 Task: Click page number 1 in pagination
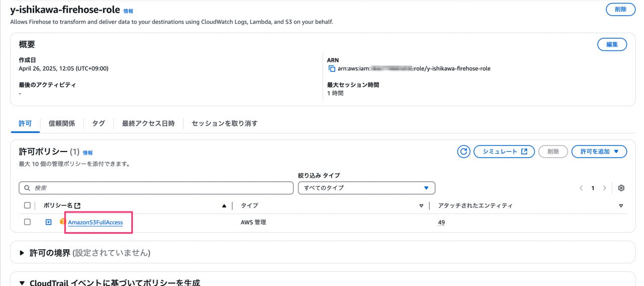point(593,188)
